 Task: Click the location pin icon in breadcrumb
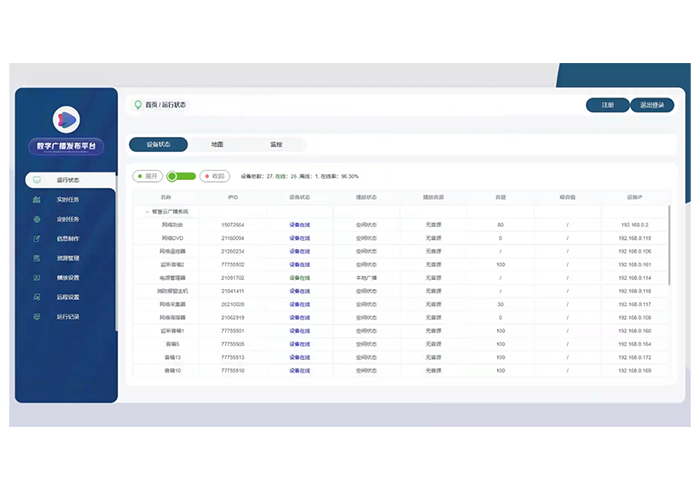point(137,104)
